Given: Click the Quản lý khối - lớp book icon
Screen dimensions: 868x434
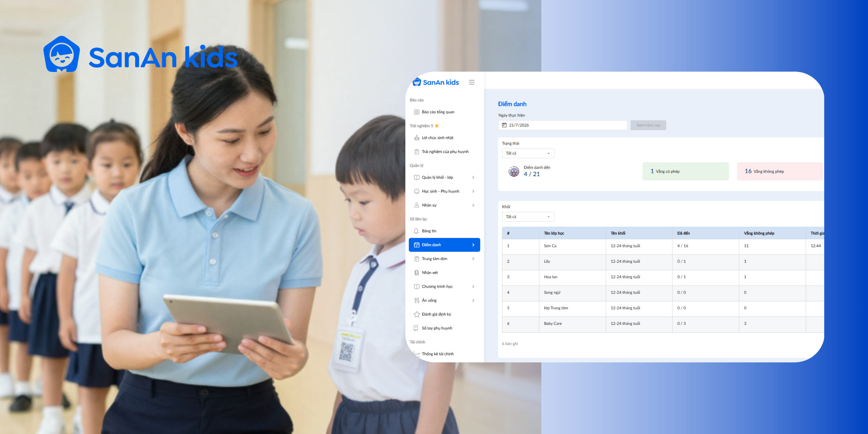Looking at the screenshot, I should (417, 178).
